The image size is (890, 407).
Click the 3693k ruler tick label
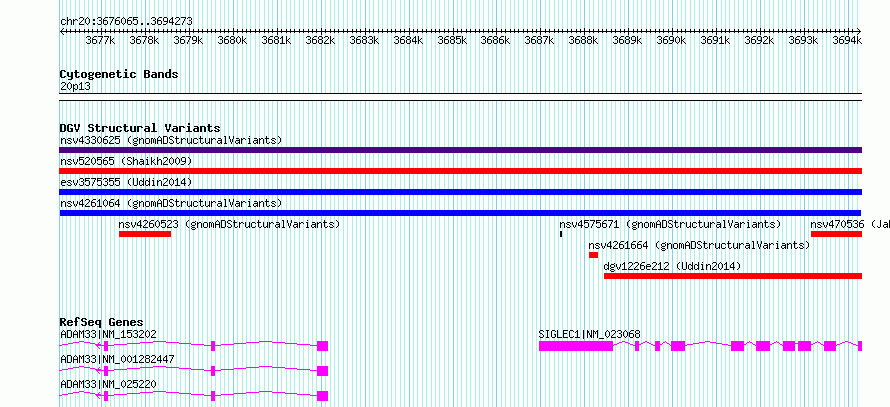tap(803, 41)
